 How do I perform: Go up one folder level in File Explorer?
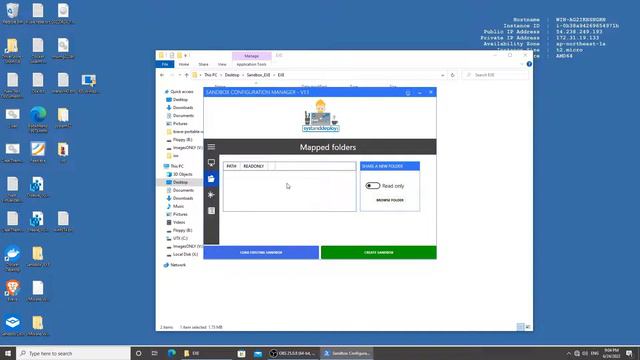pos(187,75)
